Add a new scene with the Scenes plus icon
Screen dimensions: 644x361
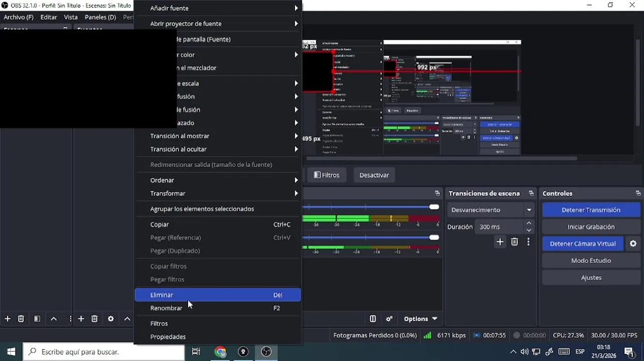(x=8, y=319)
